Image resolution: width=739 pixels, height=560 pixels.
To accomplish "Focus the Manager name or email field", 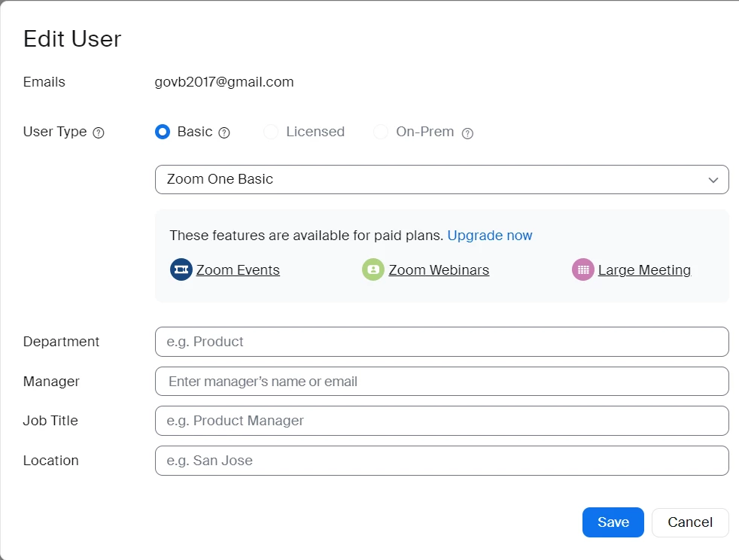I will [442, 382].
